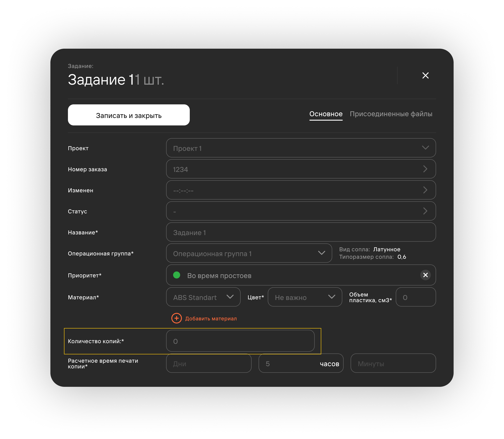Open the ABS Standart material dropdown
Viewport: 504px width, 439px height.
[203, 297]
